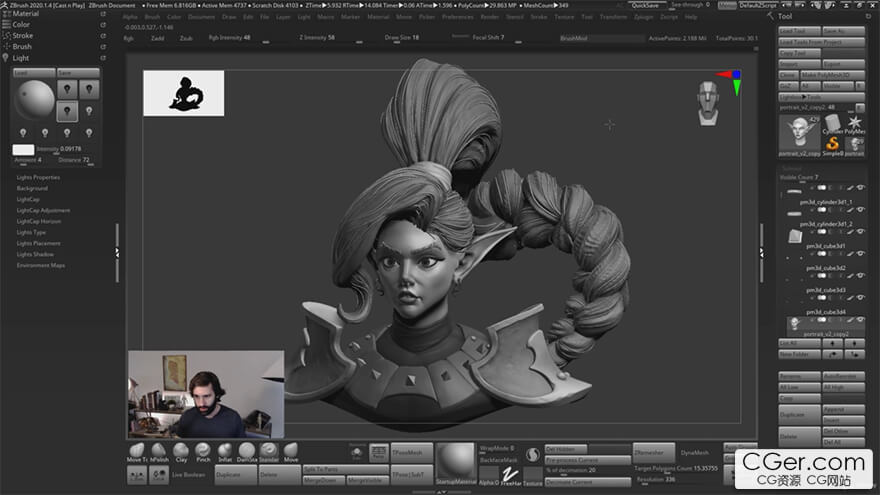The image size is (880, 495).
Task: Click the Decimate Current button
Action: click(x=588, y=482)
